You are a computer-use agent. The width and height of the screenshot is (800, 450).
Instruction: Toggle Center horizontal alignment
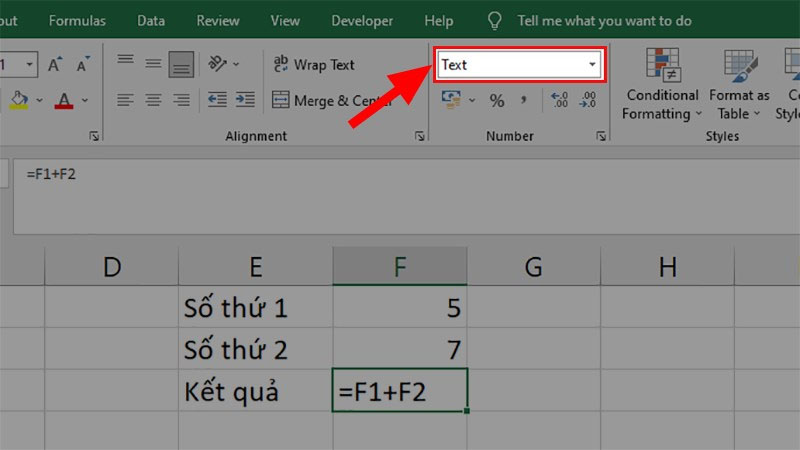153,100
